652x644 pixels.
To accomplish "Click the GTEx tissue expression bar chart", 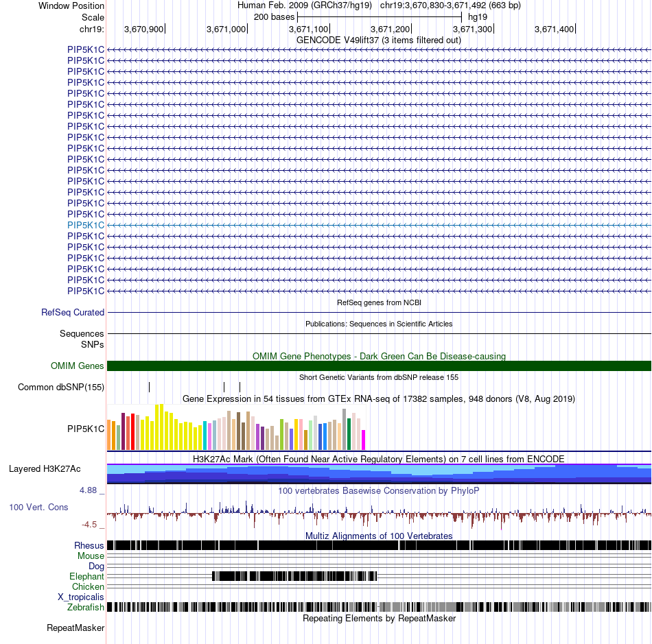I will click(x=236, y=427).
